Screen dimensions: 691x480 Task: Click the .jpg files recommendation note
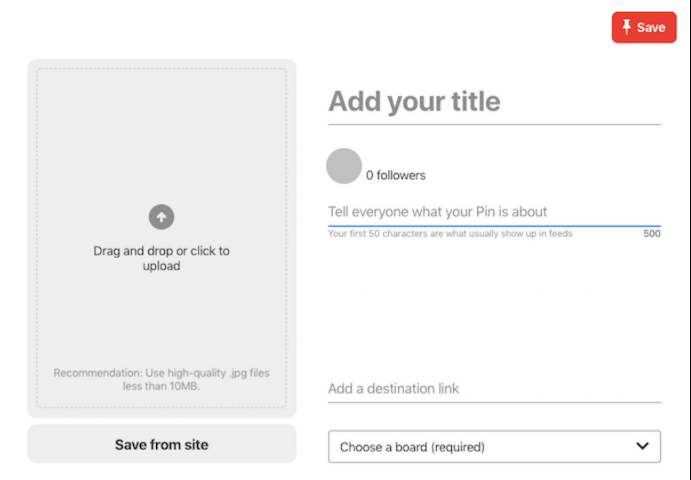[x=161, y=380]
